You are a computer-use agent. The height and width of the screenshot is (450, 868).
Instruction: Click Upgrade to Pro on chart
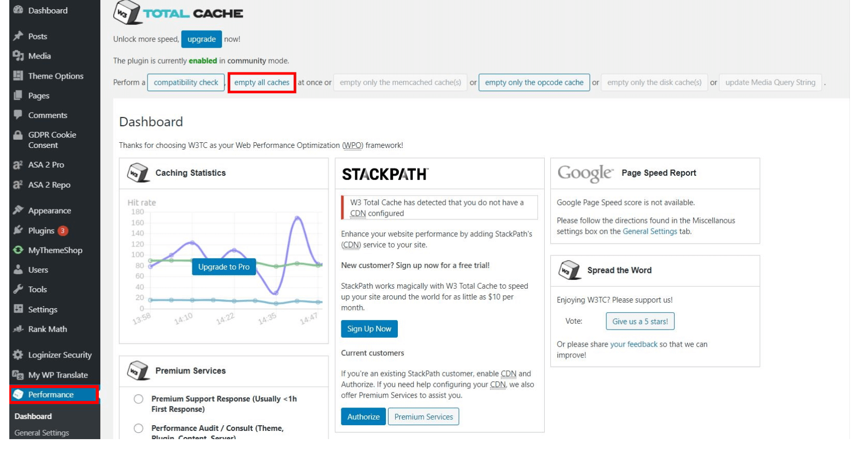(223, 267)
